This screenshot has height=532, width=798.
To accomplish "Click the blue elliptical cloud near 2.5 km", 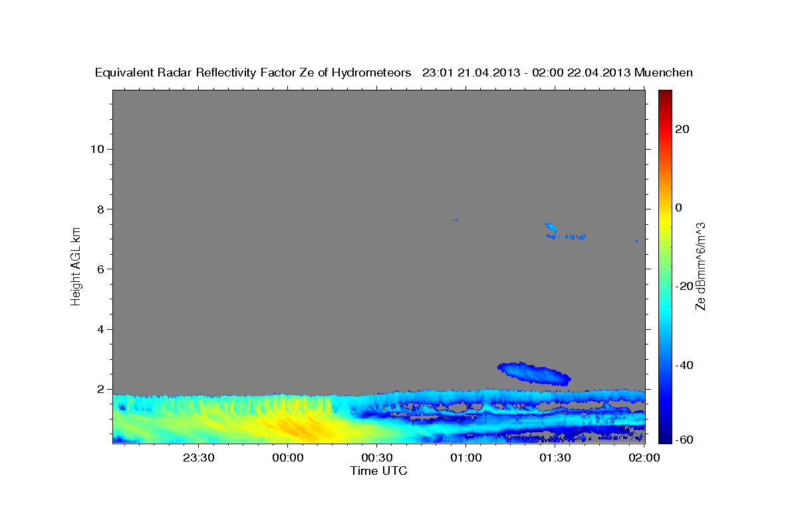I will pyautogui.click(x=534, y=374).
